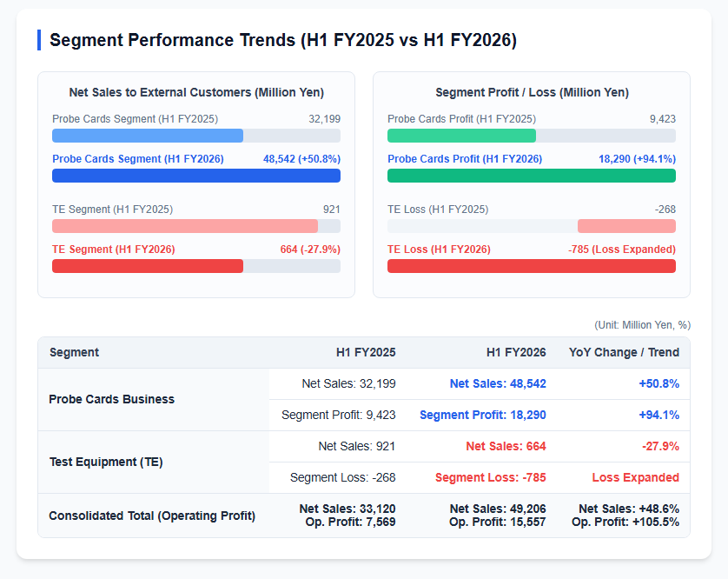
Task: Click the "Op. Profit: +105.5%" consolidated change
Action: pos(625,522)
